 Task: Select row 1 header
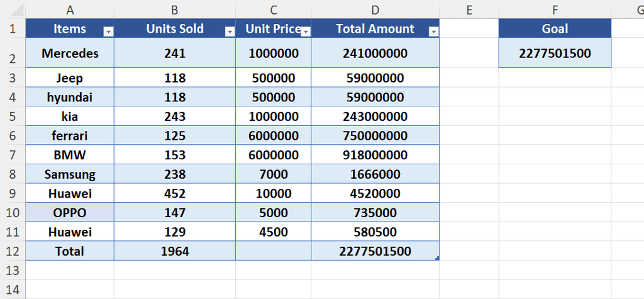coord(13,28)
